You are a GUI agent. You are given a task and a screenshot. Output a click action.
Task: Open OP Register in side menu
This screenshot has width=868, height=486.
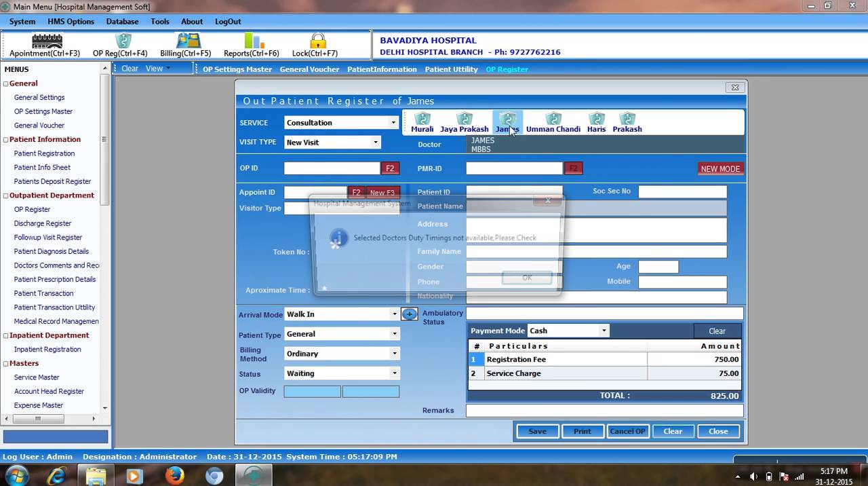[33, 210]
